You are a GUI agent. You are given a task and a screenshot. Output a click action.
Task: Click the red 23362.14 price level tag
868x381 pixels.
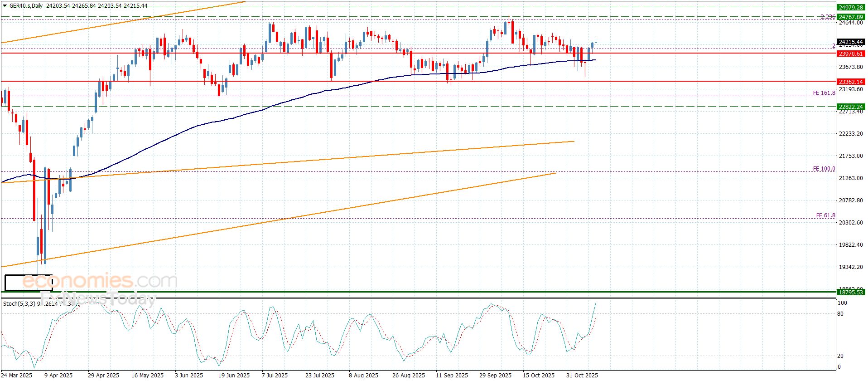click(850, 82)
